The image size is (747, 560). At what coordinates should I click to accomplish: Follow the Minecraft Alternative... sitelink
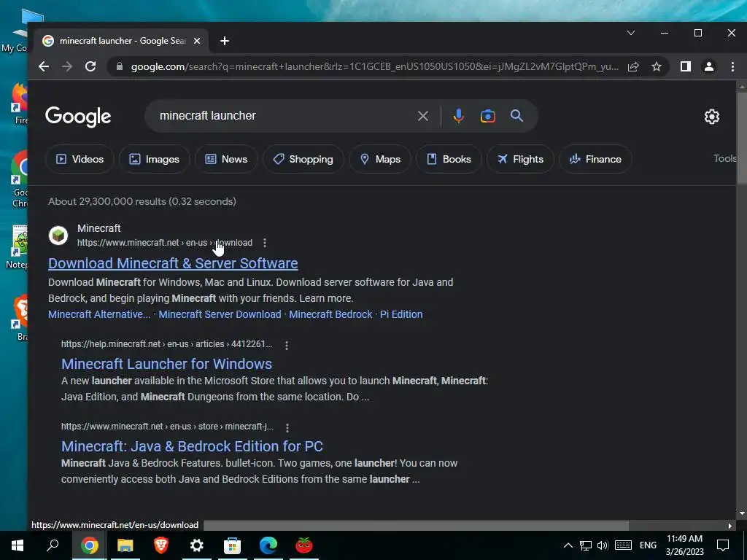pyautogui.click(x=99, y=314)
